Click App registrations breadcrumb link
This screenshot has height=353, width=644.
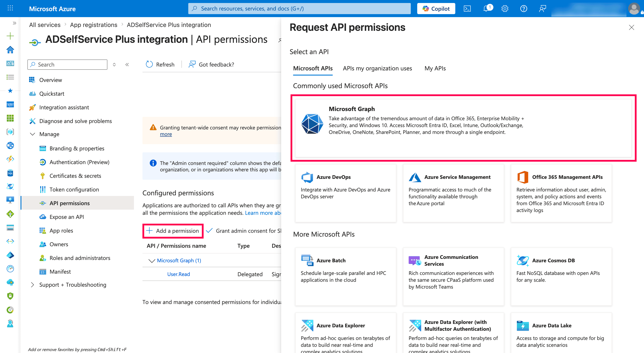click(93, 25)
